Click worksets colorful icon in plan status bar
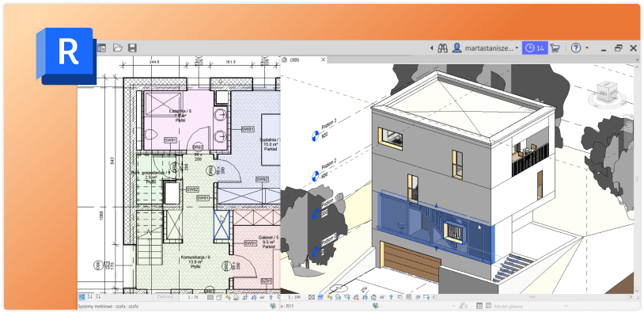Screen dimensions: 644x313 (273, 306)
